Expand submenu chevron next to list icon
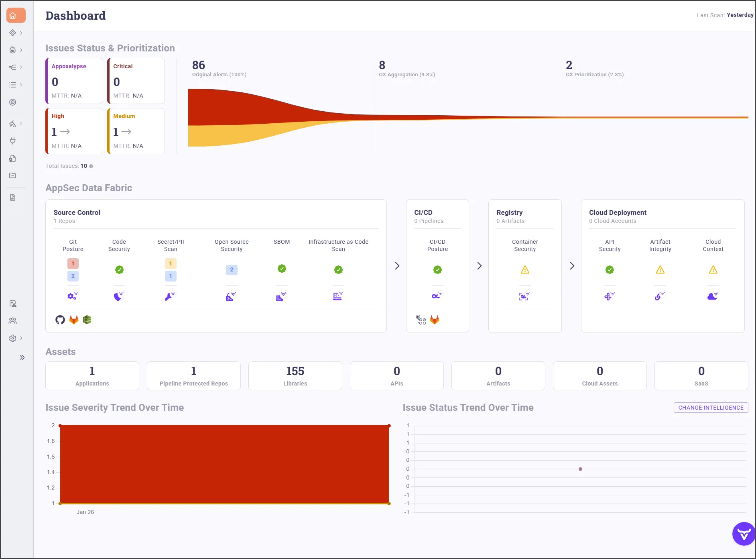The width and height of the screenshot is (756, 559). [x=21, y=85]
